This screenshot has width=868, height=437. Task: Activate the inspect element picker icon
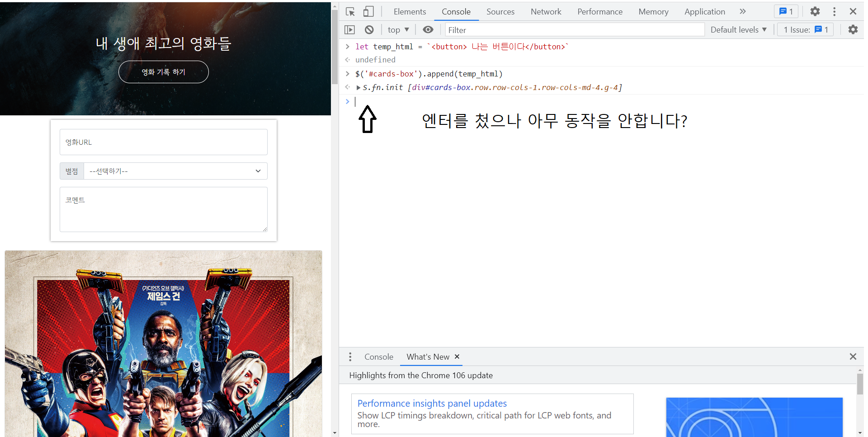350,12
